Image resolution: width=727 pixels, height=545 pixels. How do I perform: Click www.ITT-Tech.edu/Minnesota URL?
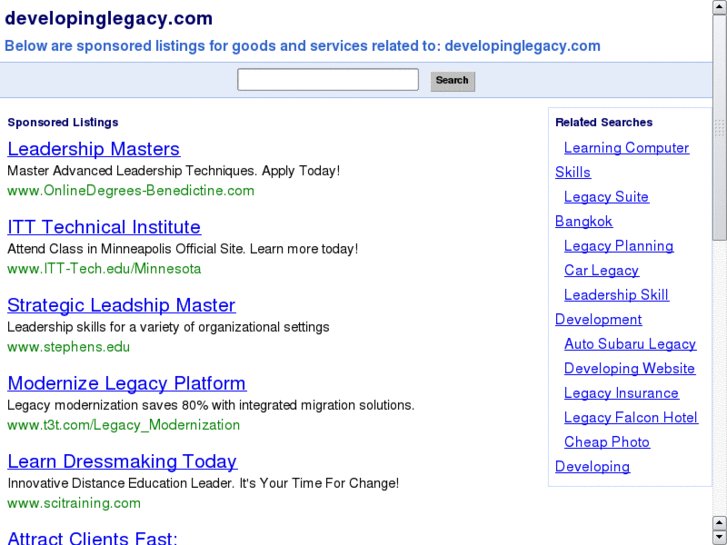(104, 269)
